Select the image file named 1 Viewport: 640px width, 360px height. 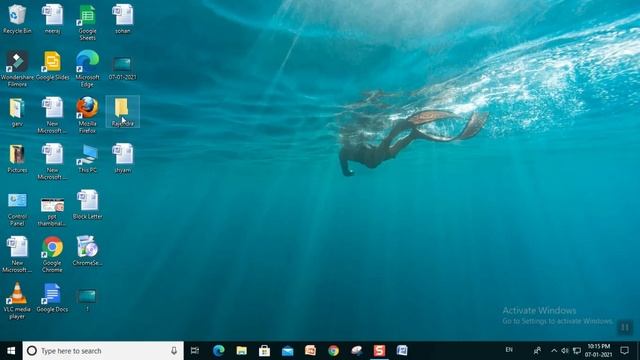[x=87, y=300]
